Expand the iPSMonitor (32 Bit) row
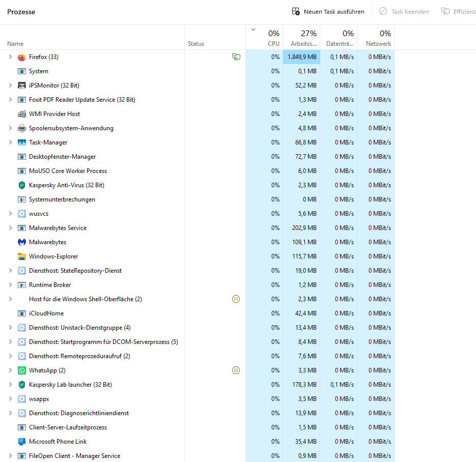Screen dimensions: 476x462 point(10,85)
